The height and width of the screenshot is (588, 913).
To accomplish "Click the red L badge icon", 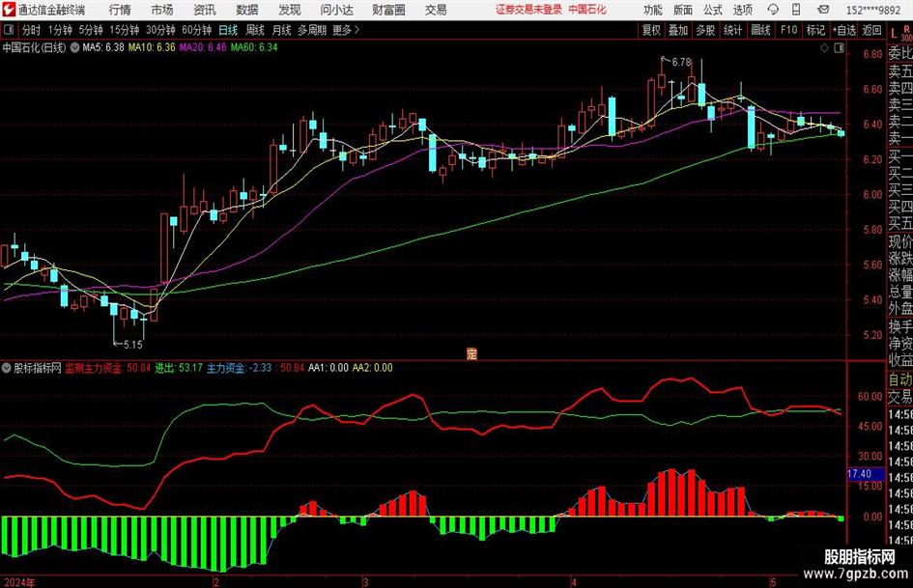I will 894,34.
